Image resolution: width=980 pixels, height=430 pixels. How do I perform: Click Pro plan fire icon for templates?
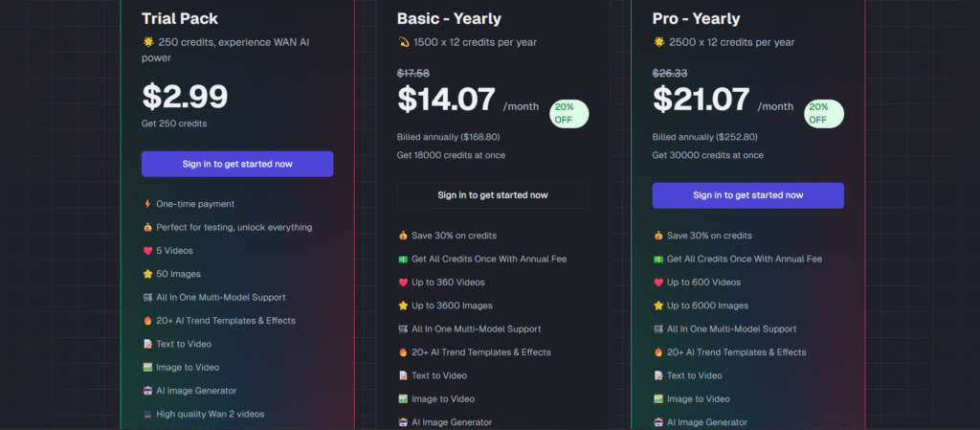[x=658, y=352]
